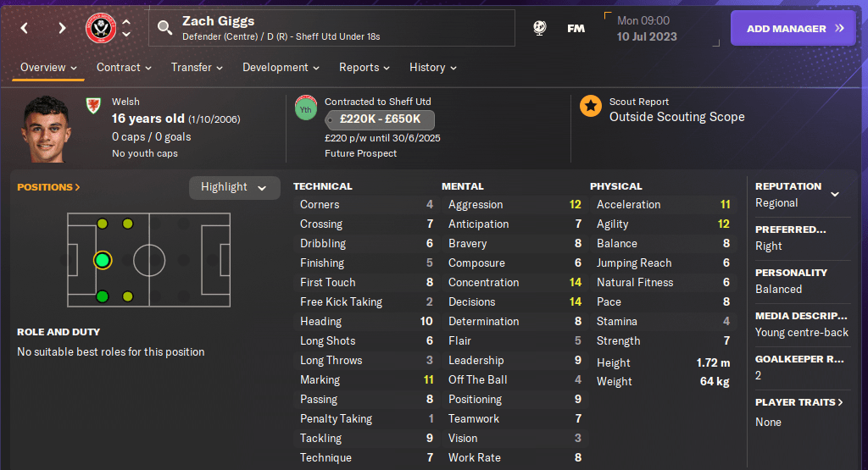Open the Player Traits link
The width and height of the screenshot is (868, 470).
click(799, 402)
